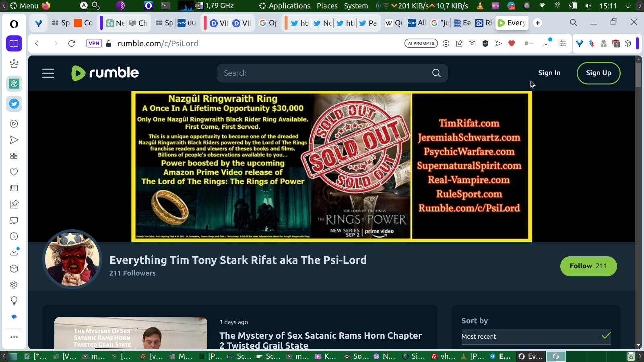The image size is (644, 362).
Task: Open the Rumble hamburger menu
Action: point(48,73)
